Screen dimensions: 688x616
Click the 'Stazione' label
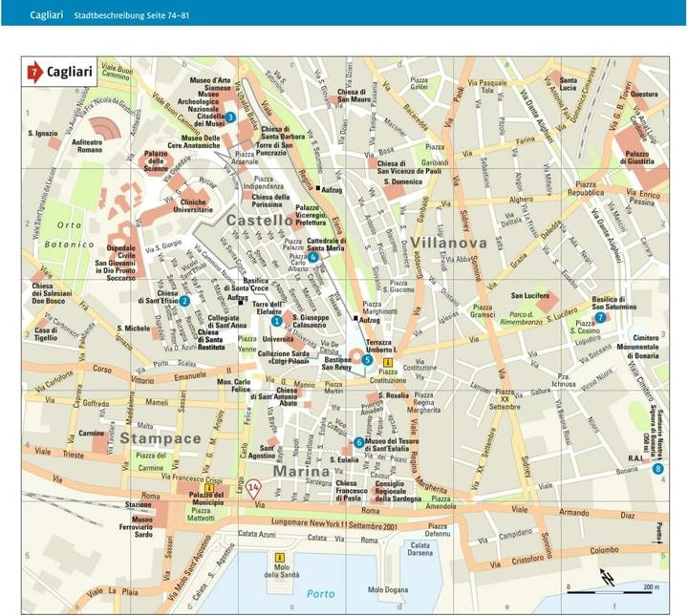(139, 504)
